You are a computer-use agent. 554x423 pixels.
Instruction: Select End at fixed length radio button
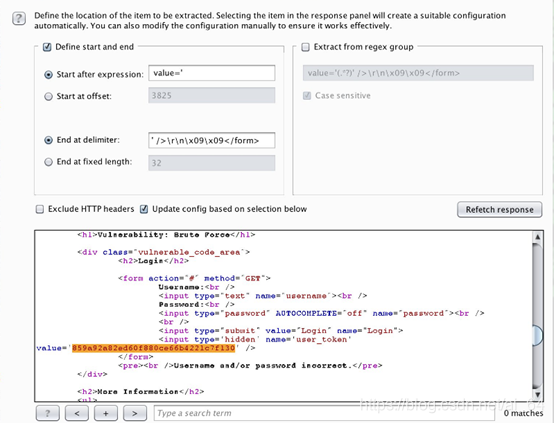[x=48, y=162]
